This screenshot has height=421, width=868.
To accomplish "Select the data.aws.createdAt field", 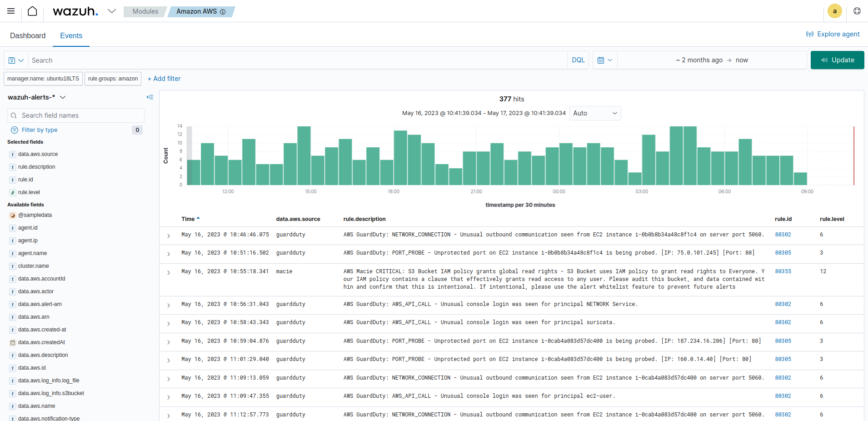I will (x=41, y=342).
